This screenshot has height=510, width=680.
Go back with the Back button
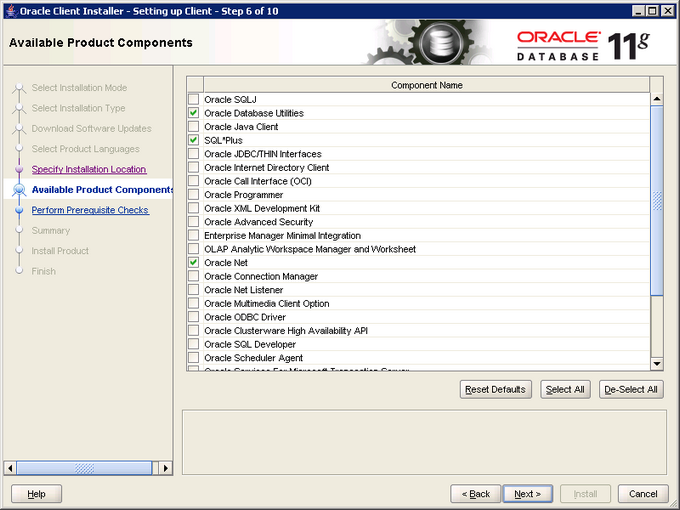pos(475,494)
